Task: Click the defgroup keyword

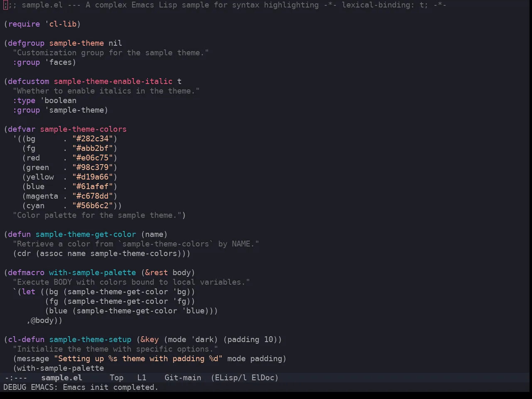Action: click(26, 43)
